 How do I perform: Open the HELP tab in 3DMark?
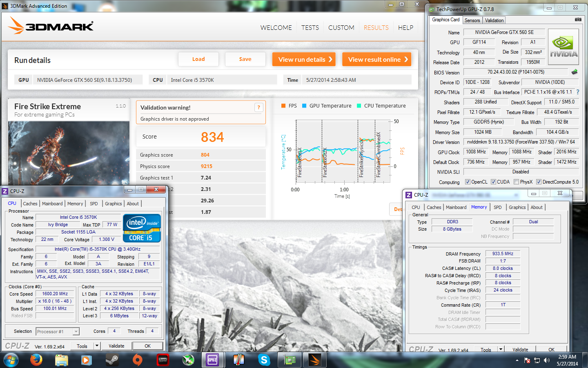pyautogui.click(x=405, y=28)
